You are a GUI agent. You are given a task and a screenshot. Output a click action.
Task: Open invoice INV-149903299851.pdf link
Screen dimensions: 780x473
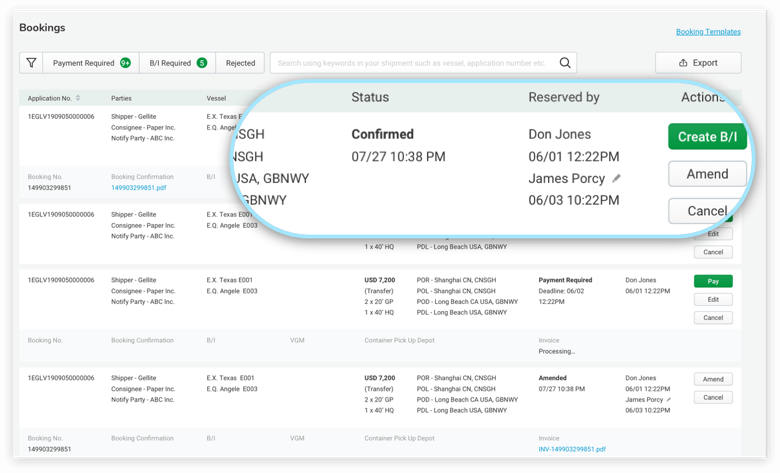coord(572,449)
